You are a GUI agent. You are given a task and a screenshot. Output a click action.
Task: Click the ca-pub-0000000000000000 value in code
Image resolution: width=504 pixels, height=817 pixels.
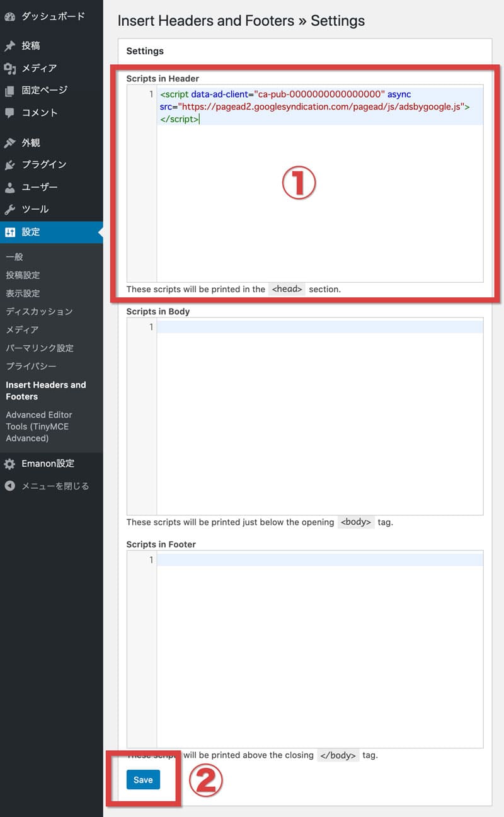(319, 94)
